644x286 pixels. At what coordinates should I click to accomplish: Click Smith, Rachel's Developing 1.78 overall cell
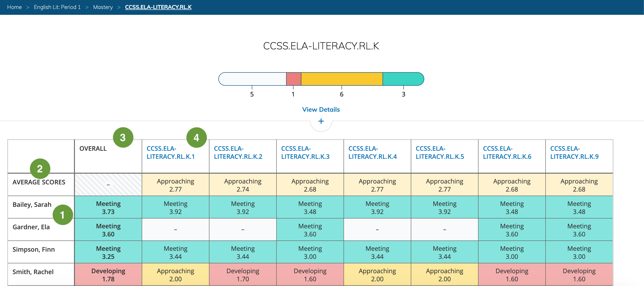click(x=108, y=275)
